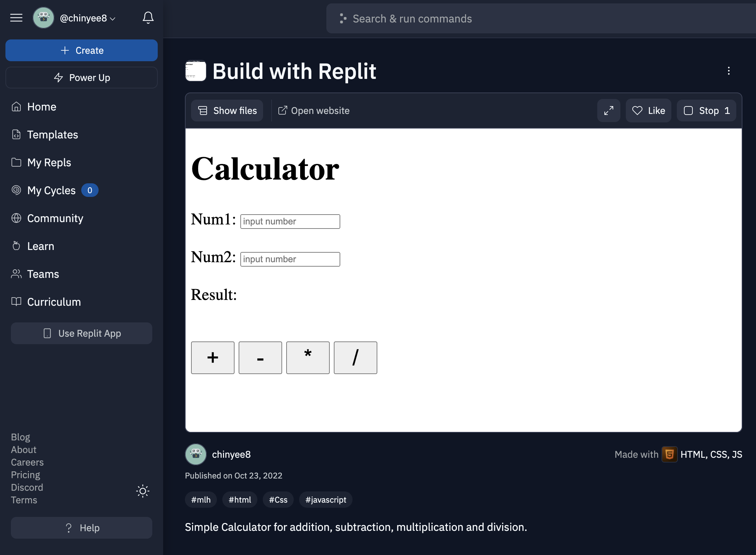Click the Help question mark button
This screenshot has width=756, height=555.
82,528
